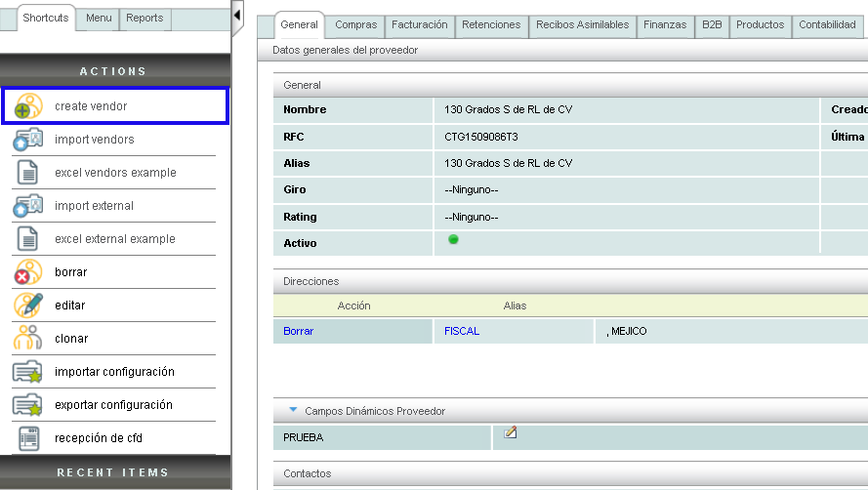Click the editar pencil icon
The height and width of the screenshot is (490, 868).
click(28, 306)
